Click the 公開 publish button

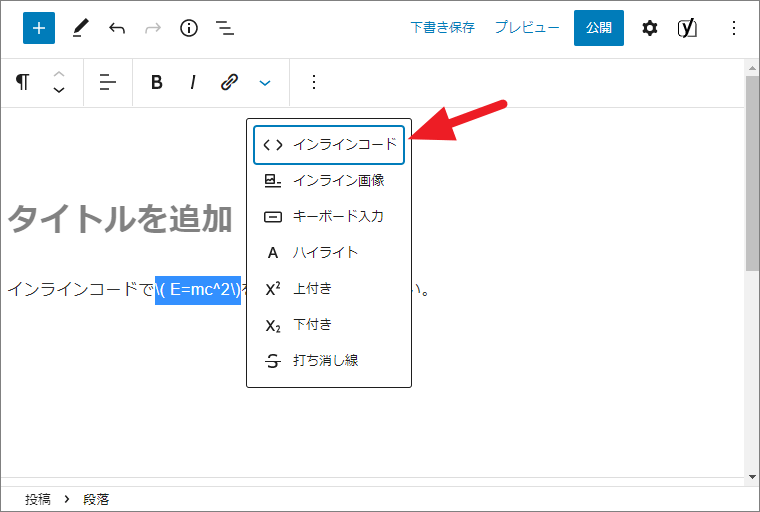point(598,28)
